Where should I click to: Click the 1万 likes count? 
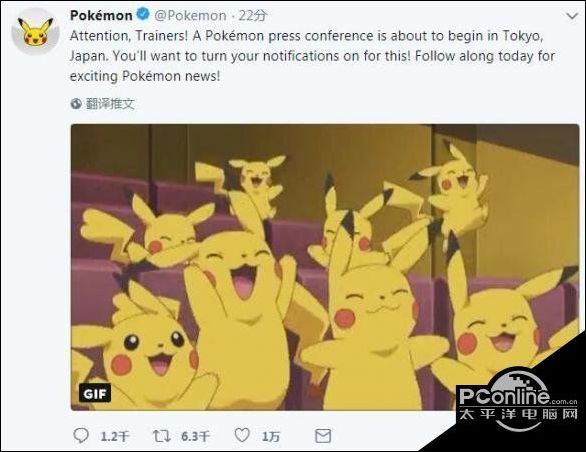(x=271, y=436)
